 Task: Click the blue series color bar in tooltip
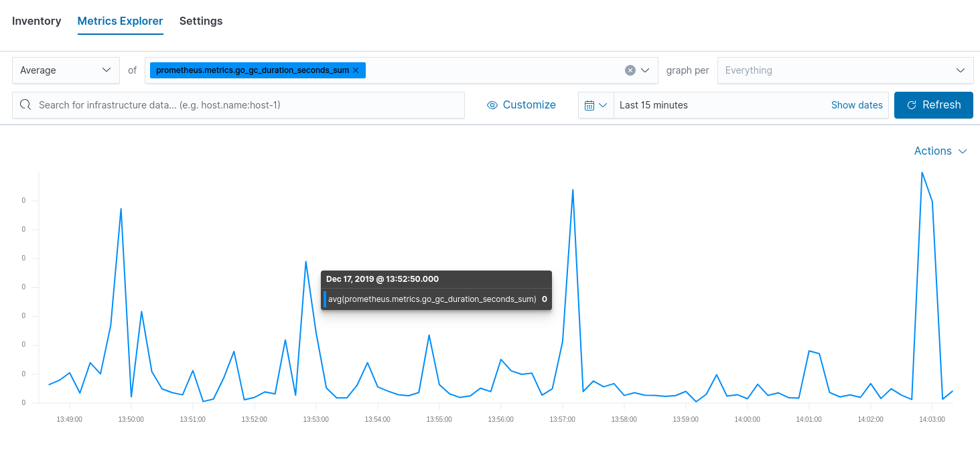325,299
